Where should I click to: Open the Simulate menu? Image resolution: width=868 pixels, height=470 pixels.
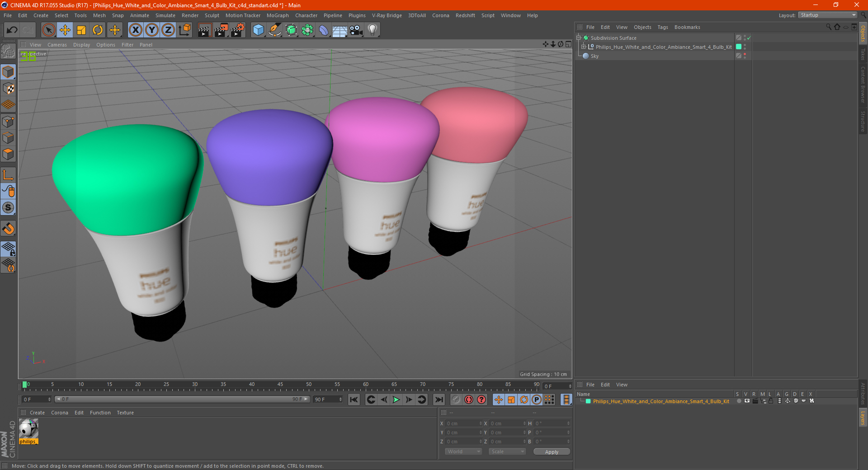coord(165,15)
